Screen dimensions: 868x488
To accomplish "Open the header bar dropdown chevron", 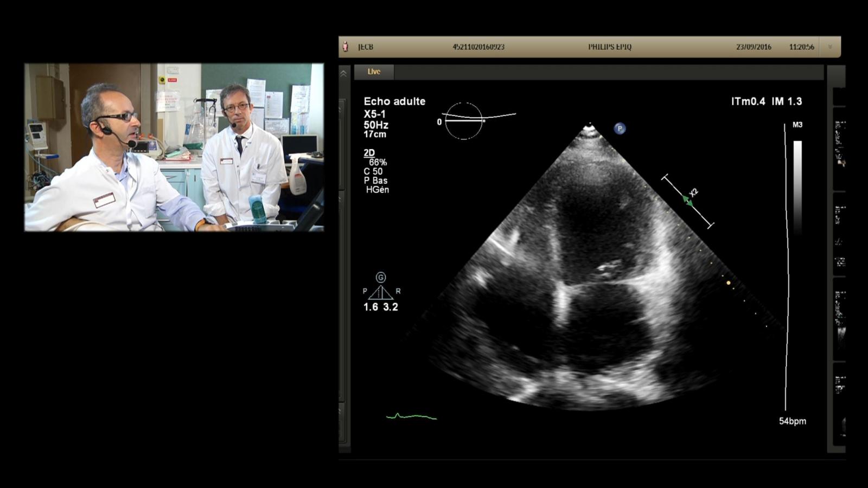I will click(x=829, y=47).
